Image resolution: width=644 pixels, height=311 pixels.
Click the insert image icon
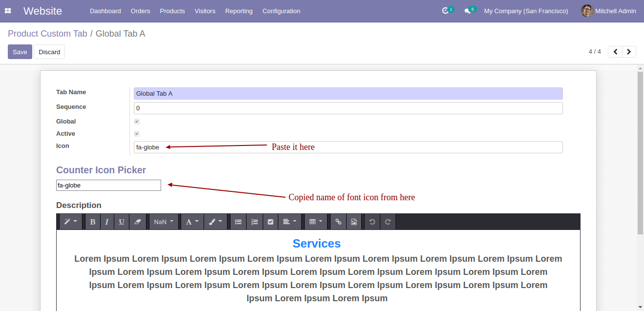[354, 222]
